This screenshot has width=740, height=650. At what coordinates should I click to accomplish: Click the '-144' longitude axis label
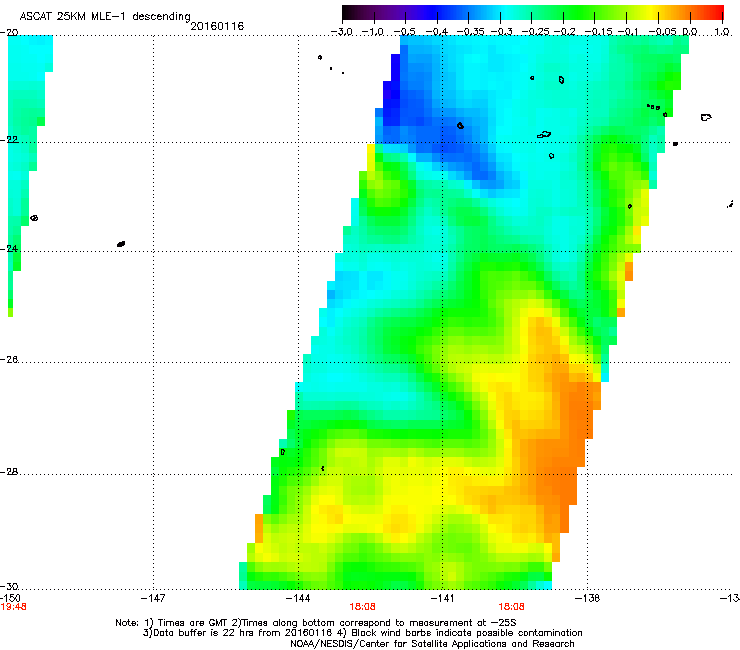point(298,598)
